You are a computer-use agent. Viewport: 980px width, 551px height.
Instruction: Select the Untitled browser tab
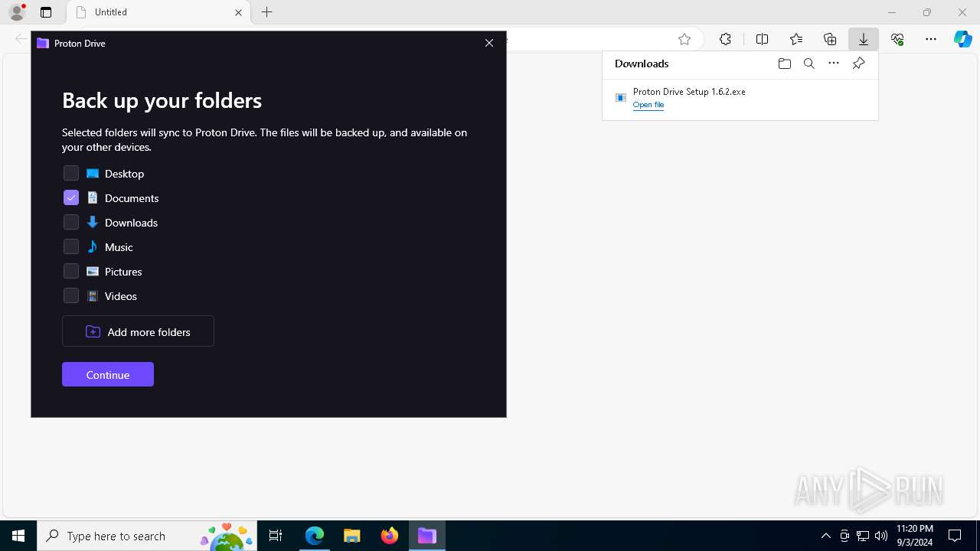[158, 12]
